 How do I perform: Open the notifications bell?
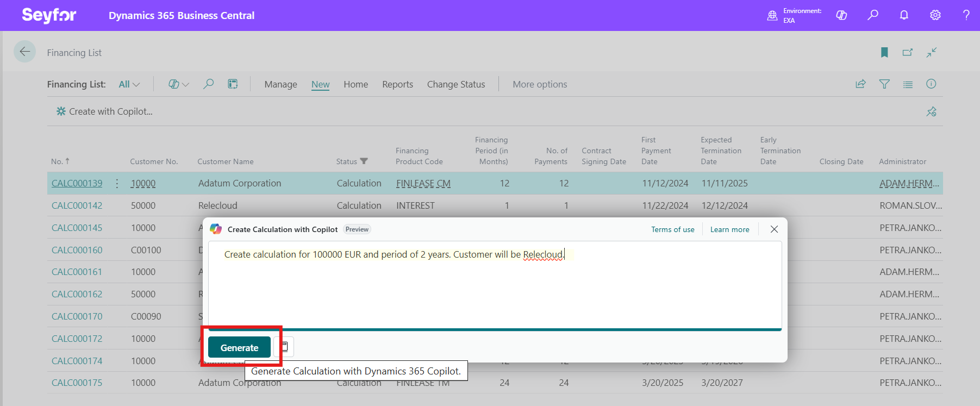[x=904, y=15]
